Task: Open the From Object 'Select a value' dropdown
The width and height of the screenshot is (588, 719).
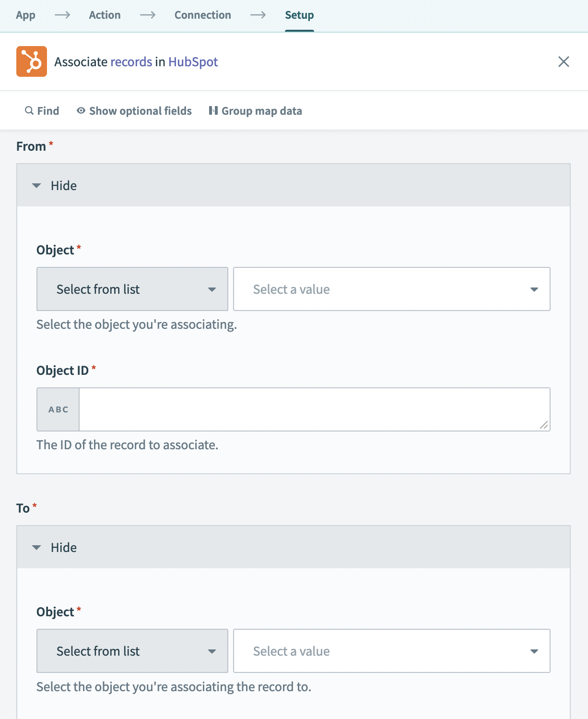Action: (391, 289)
